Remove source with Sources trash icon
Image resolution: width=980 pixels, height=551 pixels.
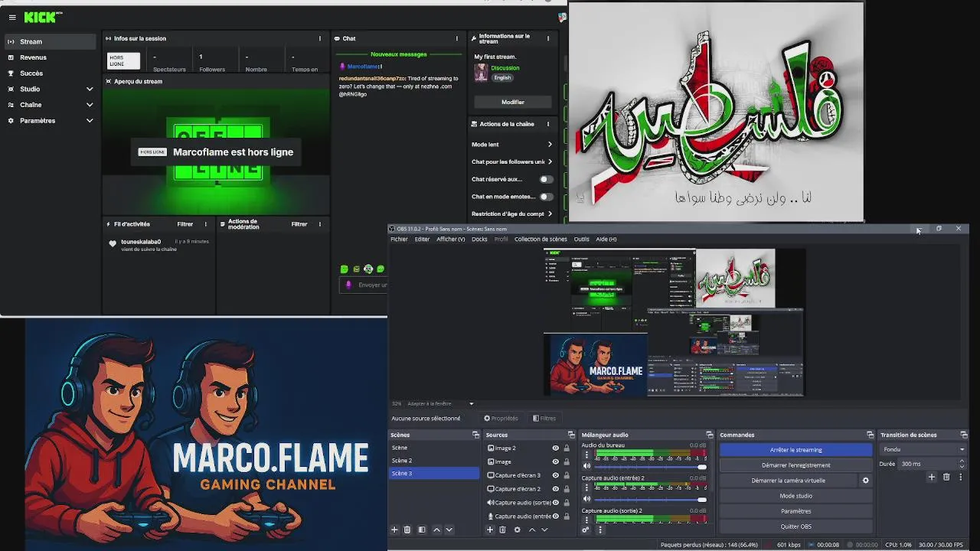pos(503,530)
